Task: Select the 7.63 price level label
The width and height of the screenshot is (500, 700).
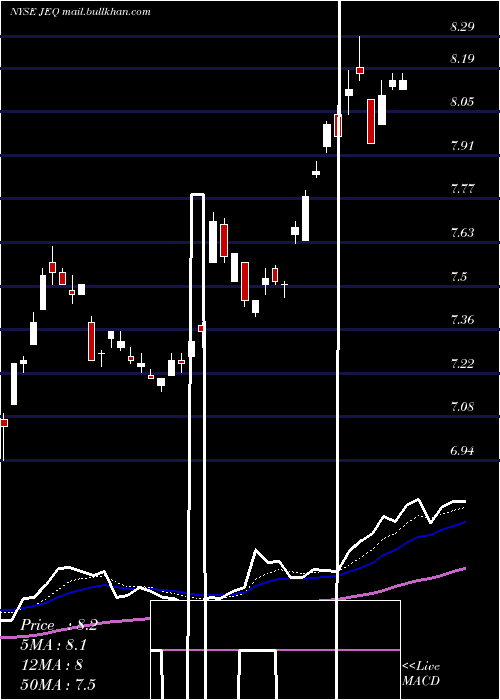Action: tap(462, 233)
